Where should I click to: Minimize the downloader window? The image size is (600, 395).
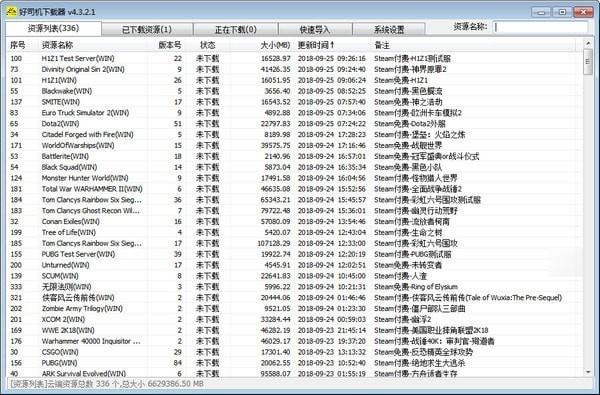[541, 12]
